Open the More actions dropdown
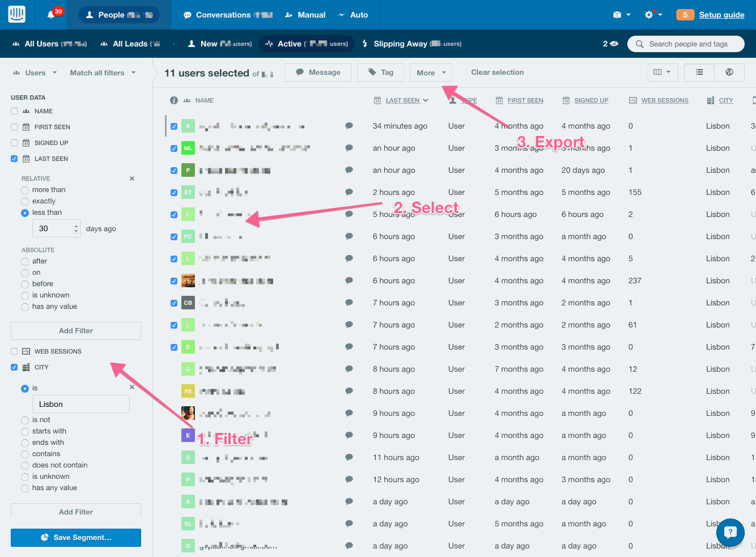The height and width of the screenshot is (557, 756). (431, 73)
